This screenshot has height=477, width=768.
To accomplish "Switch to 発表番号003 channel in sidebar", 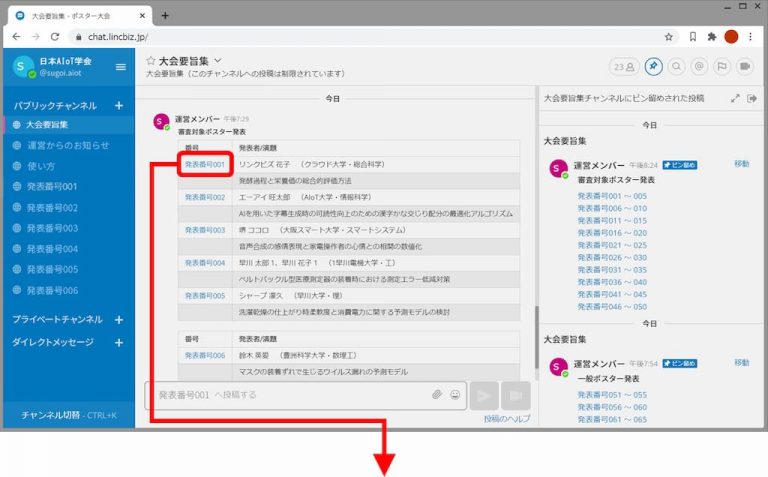I will click(51, 228).
